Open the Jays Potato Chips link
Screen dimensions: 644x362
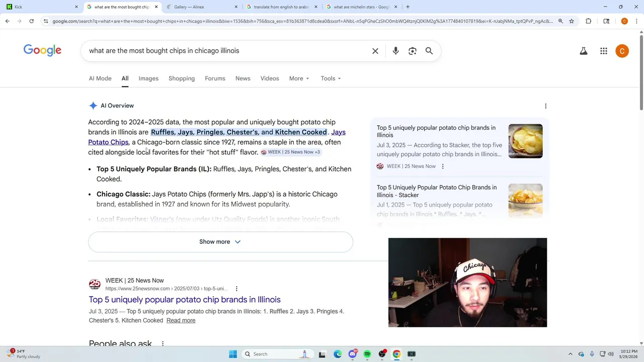108,142
